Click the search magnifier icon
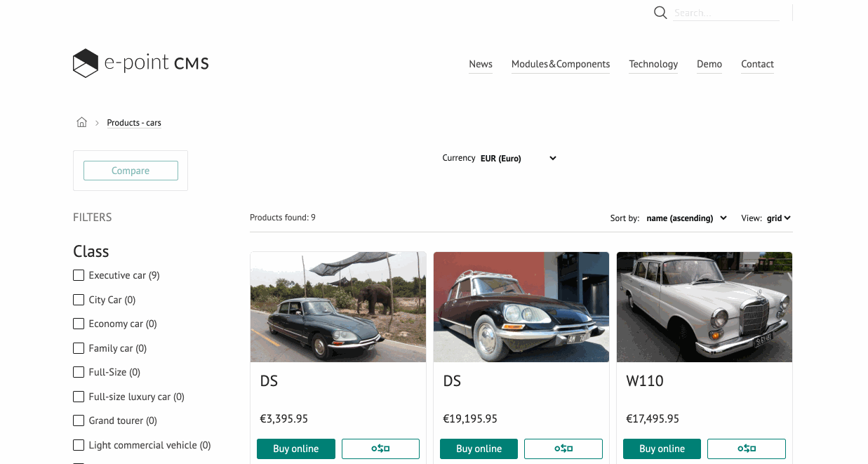 tap(660, 13)
